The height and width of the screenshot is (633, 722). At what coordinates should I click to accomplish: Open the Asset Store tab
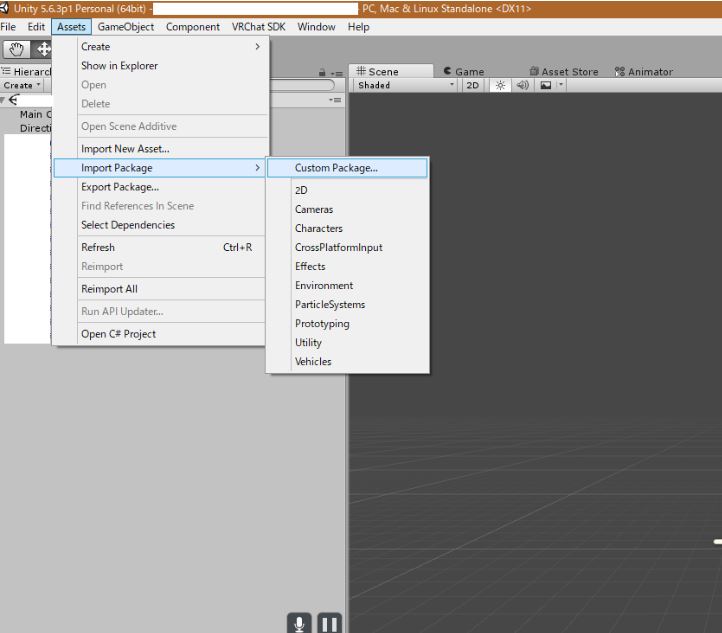pos(564,71)
